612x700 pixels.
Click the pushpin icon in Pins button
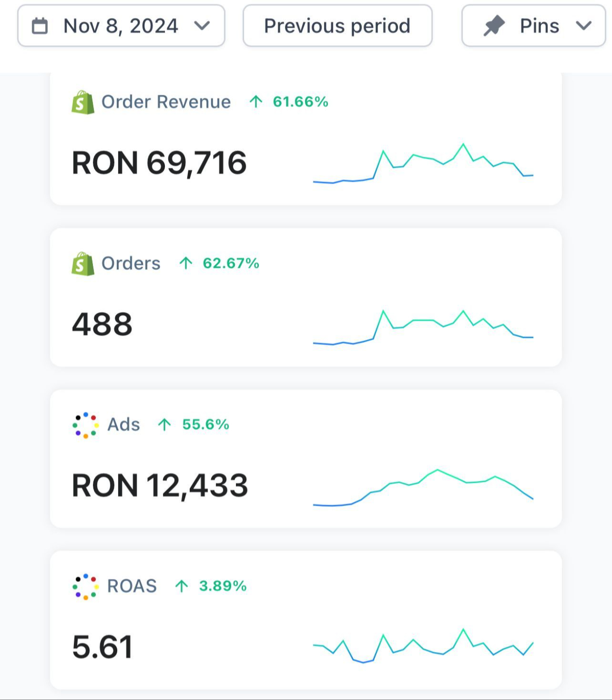pyautogui.click(x=494, y=26)
